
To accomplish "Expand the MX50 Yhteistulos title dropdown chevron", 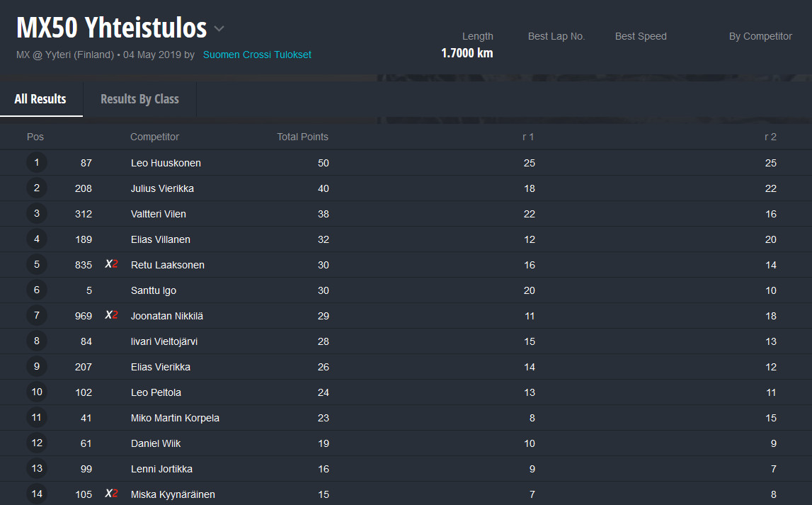I will pos(219,29).
